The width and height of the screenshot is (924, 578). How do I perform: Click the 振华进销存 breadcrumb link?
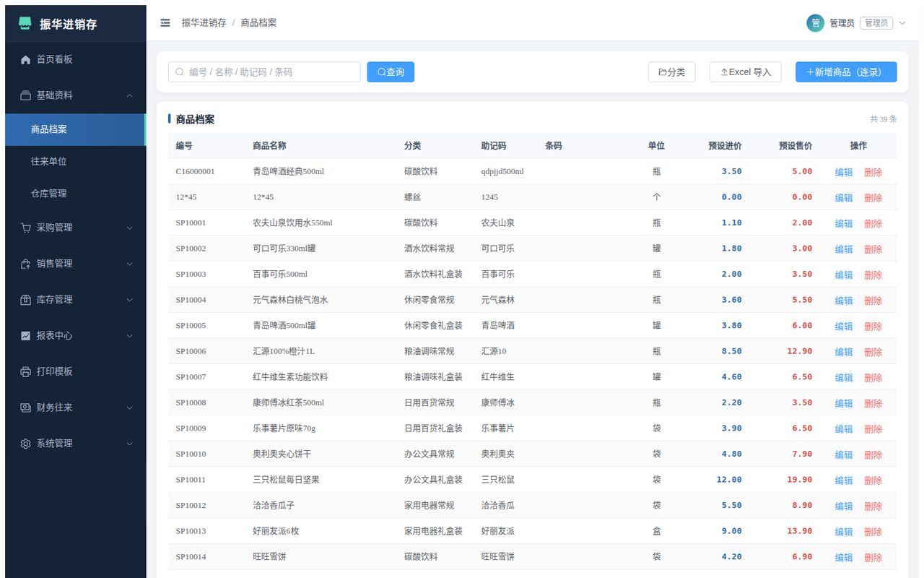pos(204,23)
